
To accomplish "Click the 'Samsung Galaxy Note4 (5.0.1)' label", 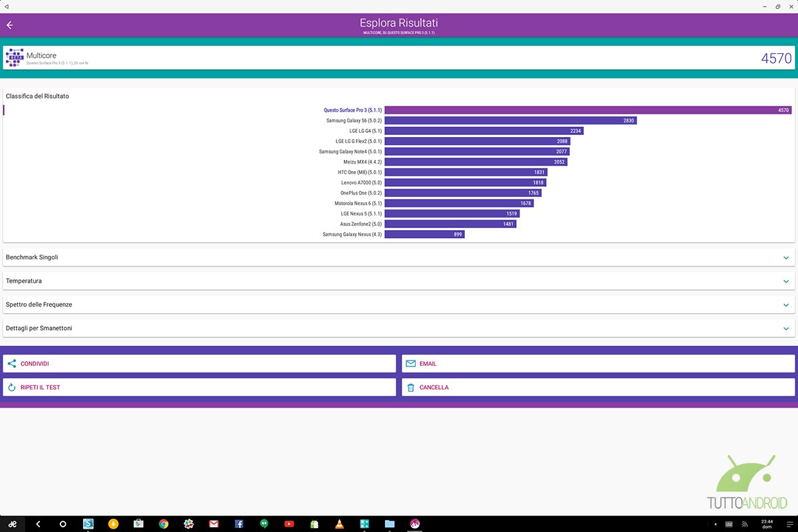I will click(x=350, y=152).
